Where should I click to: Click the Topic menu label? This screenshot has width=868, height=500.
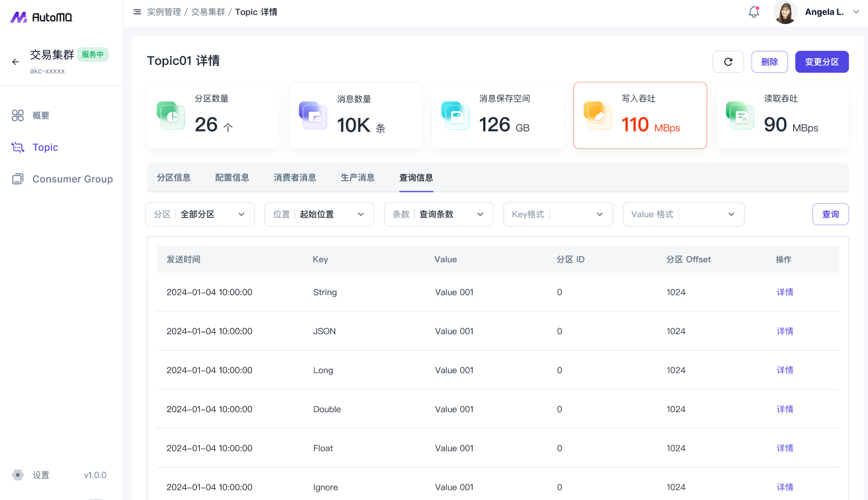(x=45, y=147)
